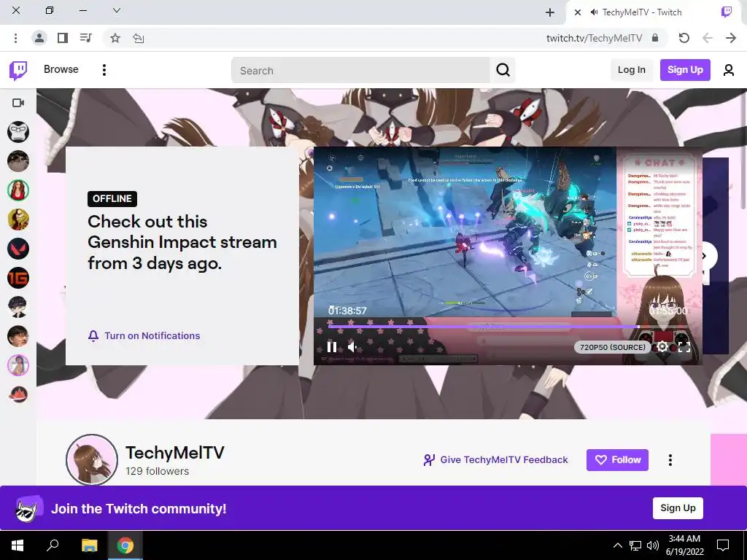Open the network status tray icon
Screen dimensions: 747x560
pyautogui.click(x=635, y=545)
